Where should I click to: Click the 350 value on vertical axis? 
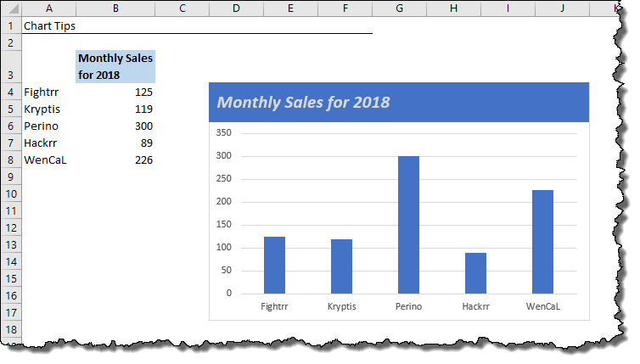click(224, 133)
